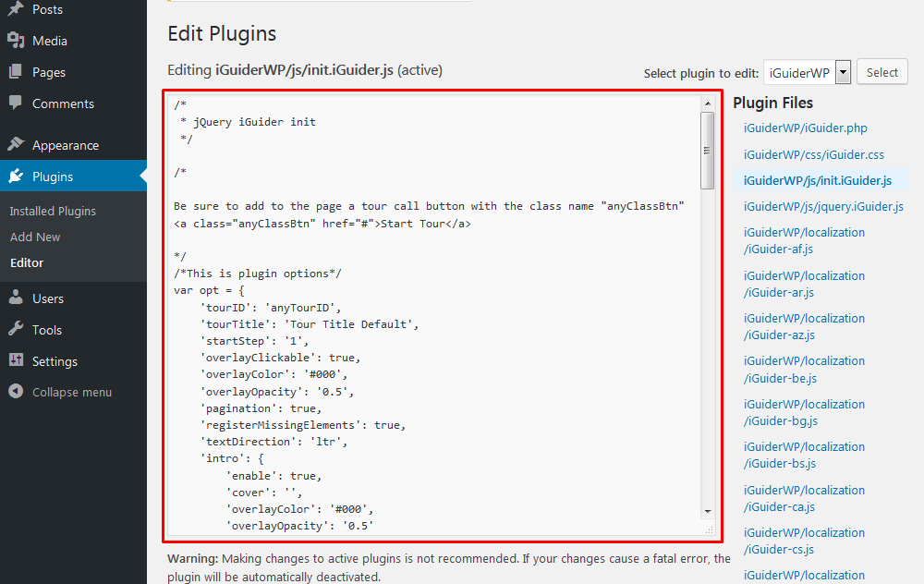Open the plugin selection dropdown

coord(807,72)
